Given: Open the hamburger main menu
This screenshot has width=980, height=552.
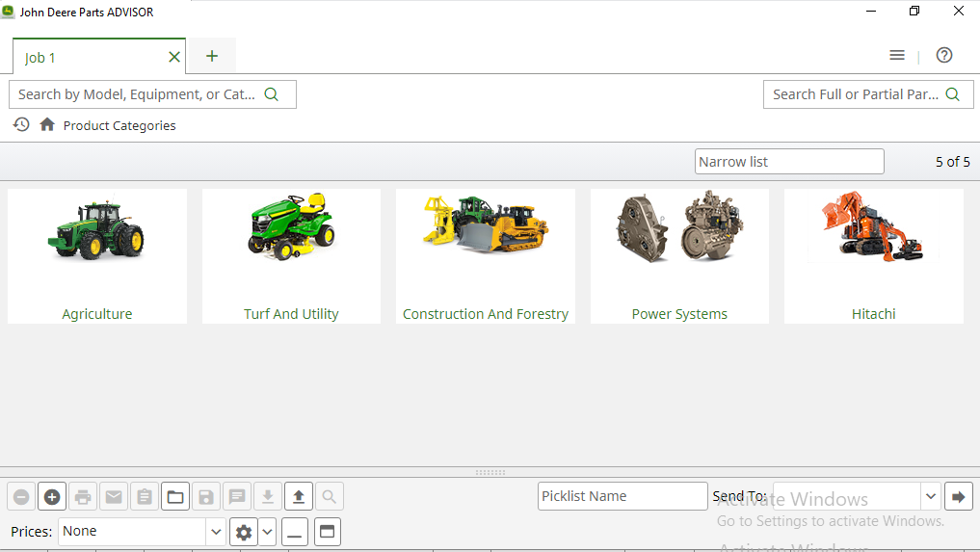Looking at the screenshot, I should click(897, 56).
